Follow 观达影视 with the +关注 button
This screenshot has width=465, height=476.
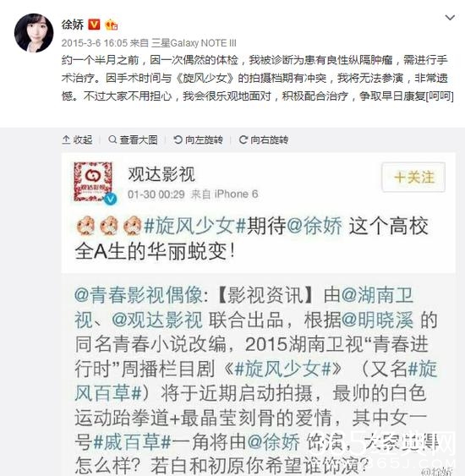coord(413,178)
